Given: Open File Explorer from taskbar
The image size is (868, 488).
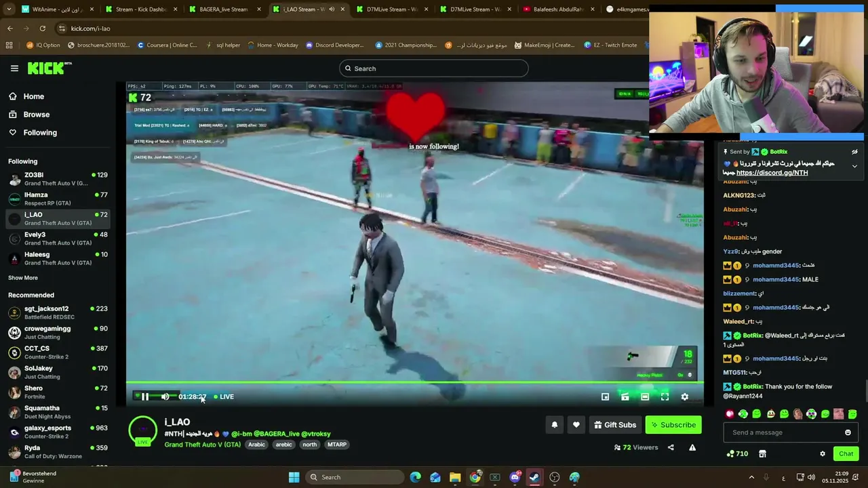Looking at the screenshot, I should pos(455,477).
